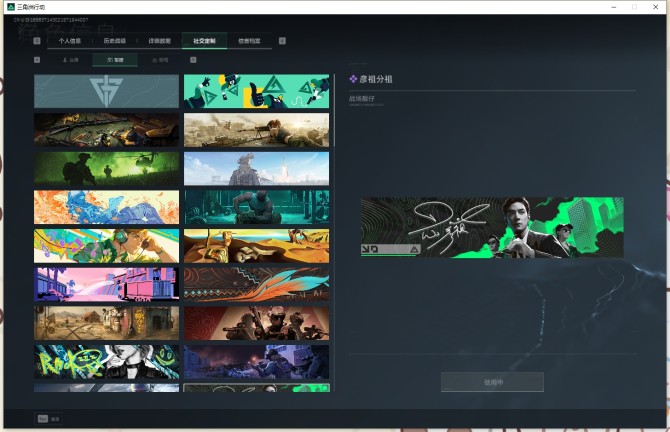Viewport: 670px width, 432px height.
Task: Click the 战场靓仔 description text
Action: click(361, 99)
